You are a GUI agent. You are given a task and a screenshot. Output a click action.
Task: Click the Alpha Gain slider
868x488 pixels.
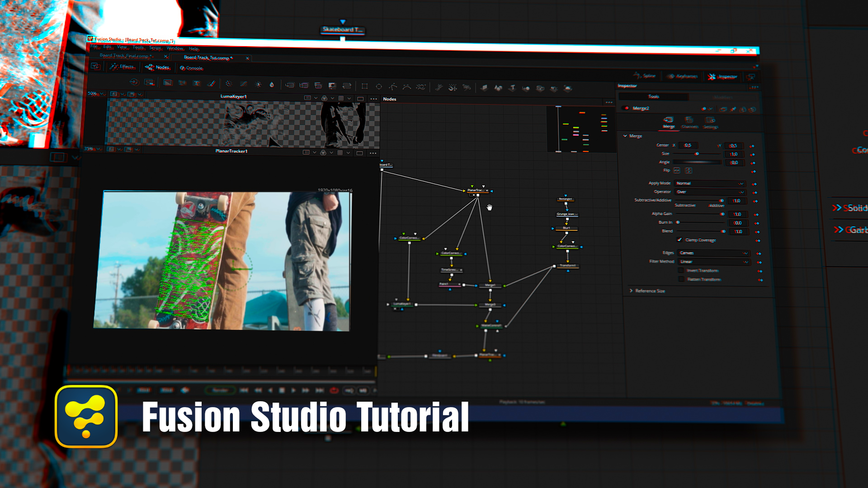(x=699, y=214)
